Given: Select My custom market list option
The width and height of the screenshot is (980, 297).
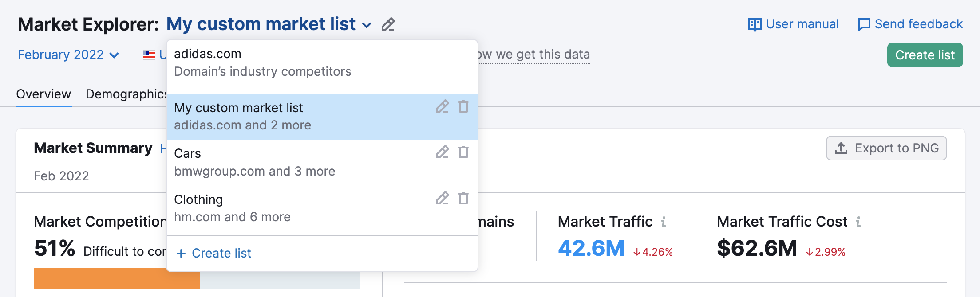Looking at the screenshot, I should (322, 117).
